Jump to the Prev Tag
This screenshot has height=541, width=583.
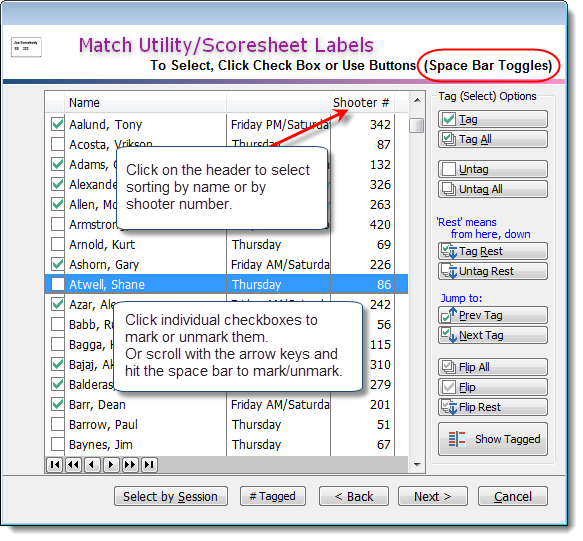tap(492, 315)
